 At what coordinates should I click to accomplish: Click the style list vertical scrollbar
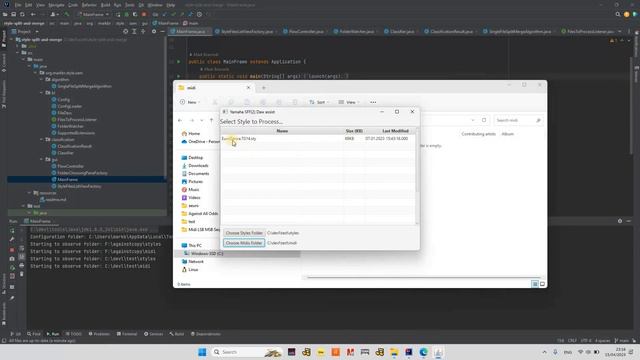tap(417, 176)
